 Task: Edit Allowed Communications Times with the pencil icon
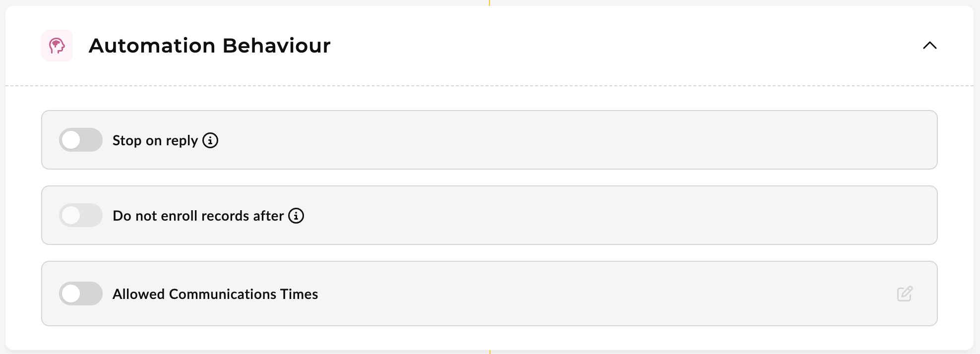905,294
